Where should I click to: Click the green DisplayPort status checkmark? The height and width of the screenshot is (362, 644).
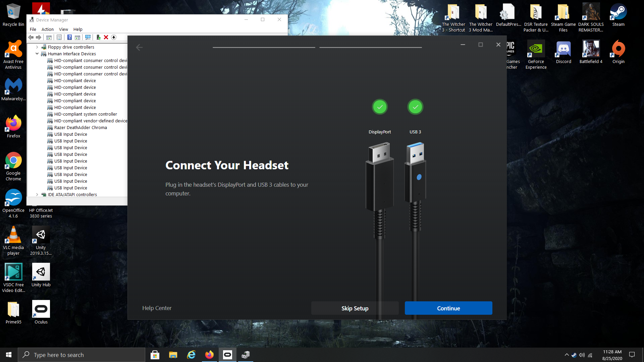point(380,107)
